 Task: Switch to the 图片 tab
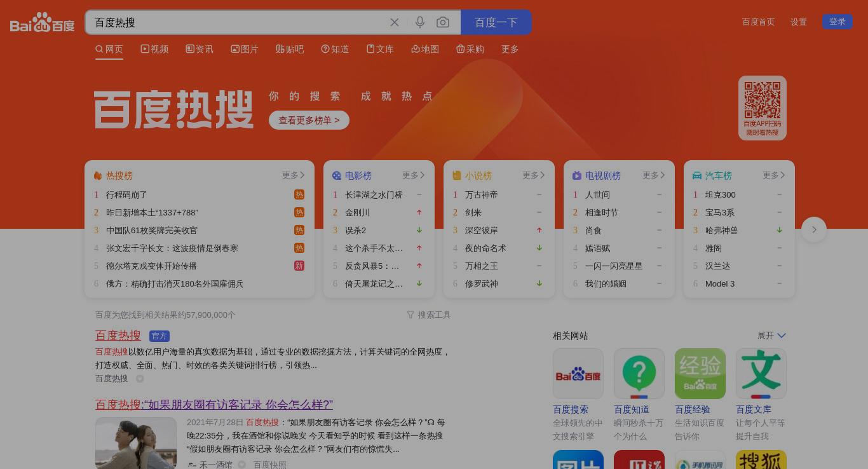click(x=245, y=49)
